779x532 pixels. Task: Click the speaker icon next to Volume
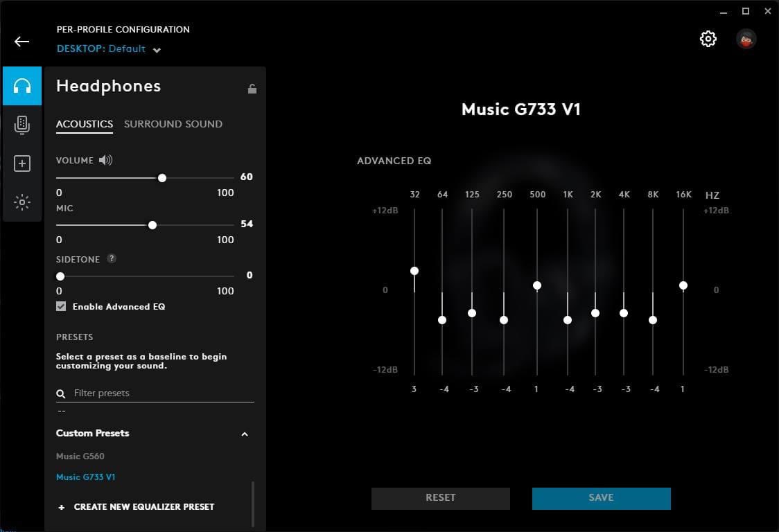click(105, 159)
